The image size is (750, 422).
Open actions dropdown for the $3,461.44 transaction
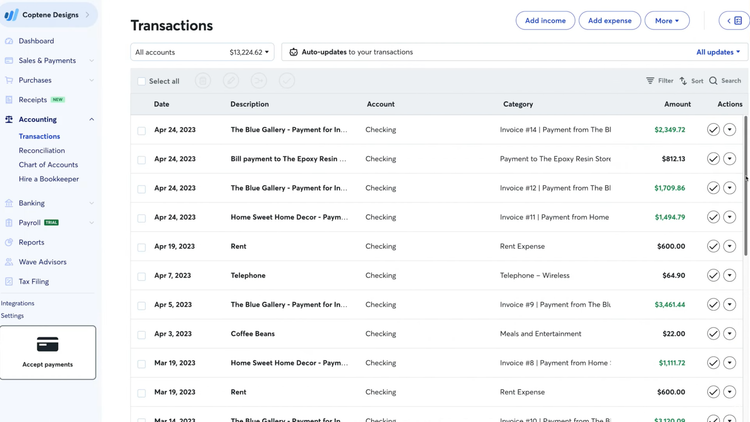(729, 305)
